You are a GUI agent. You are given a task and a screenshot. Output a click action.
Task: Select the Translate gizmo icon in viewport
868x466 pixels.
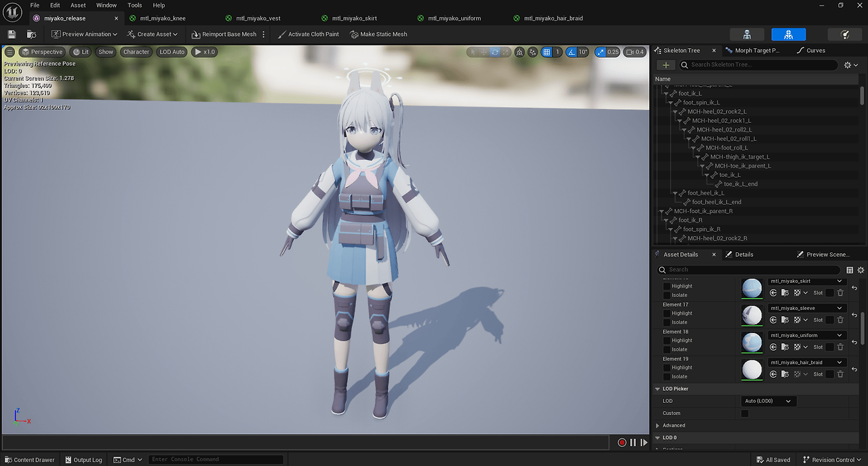point(484,52)
